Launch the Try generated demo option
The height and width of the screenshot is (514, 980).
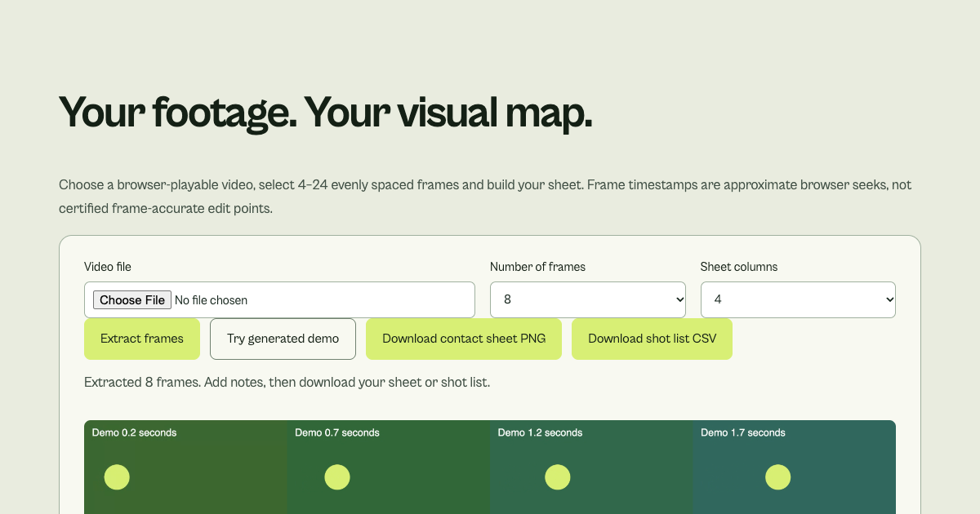283,339
